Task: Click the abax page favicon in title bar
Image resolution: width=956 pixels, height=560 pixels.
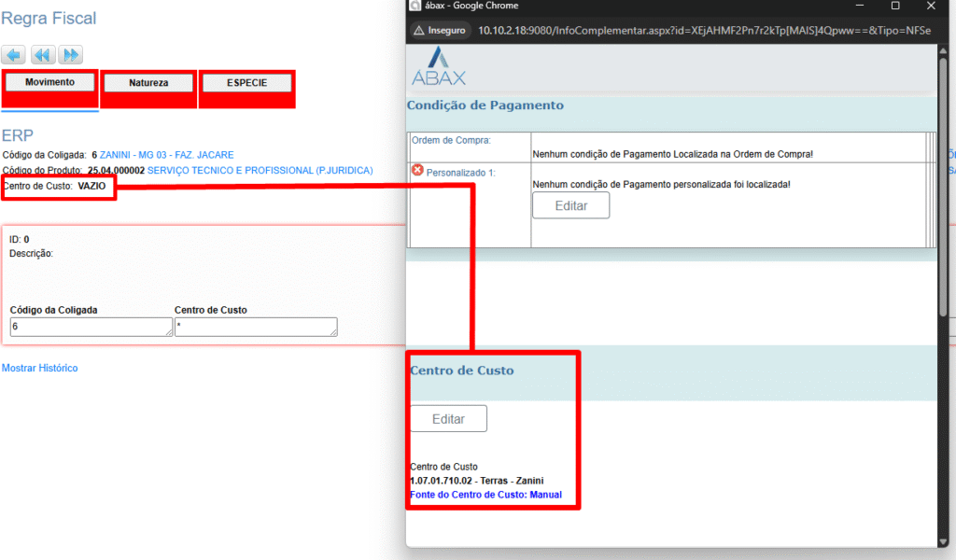Action: 415,6
